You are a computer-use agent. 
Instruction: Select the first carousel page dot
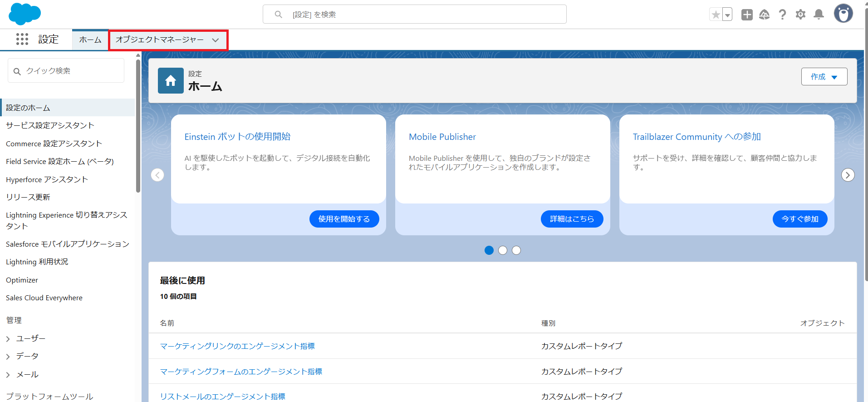tap(489, 250)
